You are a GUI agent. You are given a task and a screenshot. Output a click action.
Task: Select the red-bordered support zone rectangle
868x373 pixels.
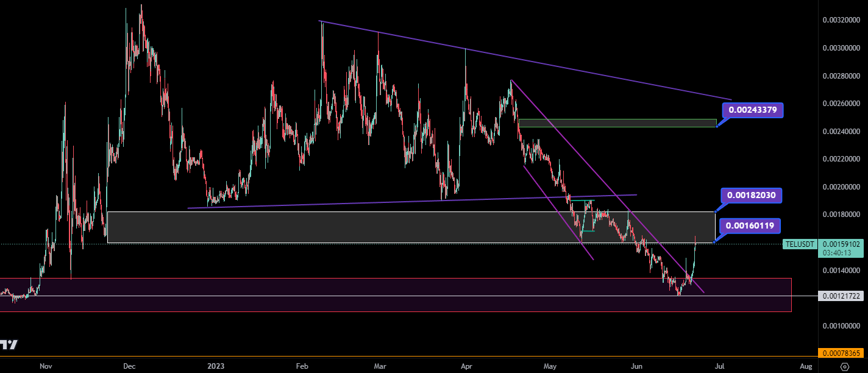point(396,295)
